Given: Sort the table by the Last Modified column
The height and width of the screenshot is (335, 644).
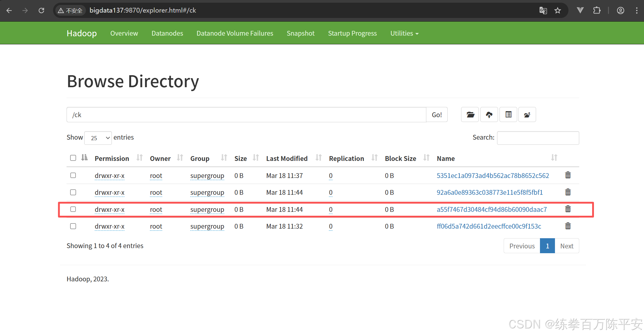Looking at the screenshot, I should 287,159.
